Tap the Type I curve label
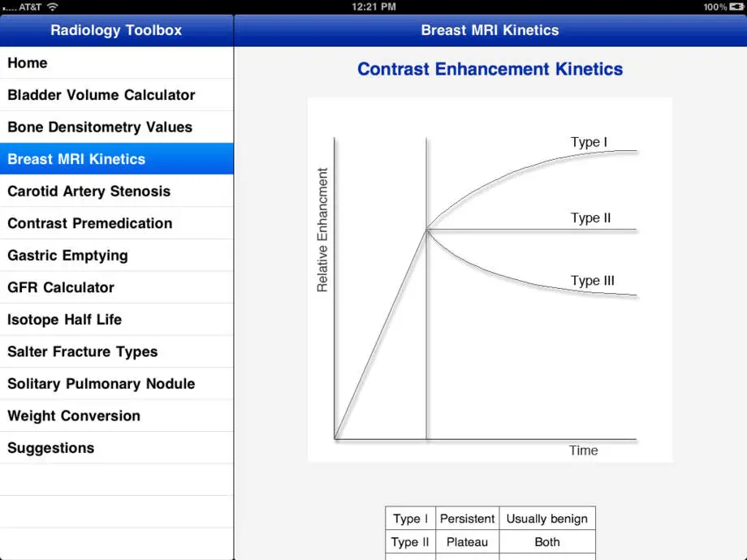This screenshot has width=747, height=560. [589, 142]
